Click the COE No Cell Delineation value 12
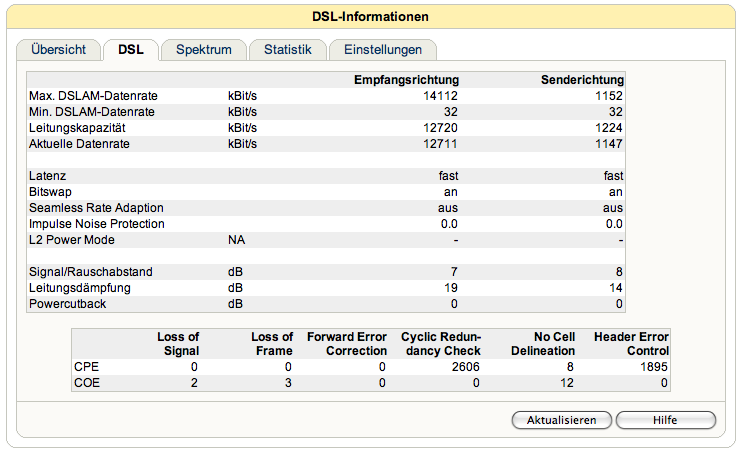 click(567, 383)
